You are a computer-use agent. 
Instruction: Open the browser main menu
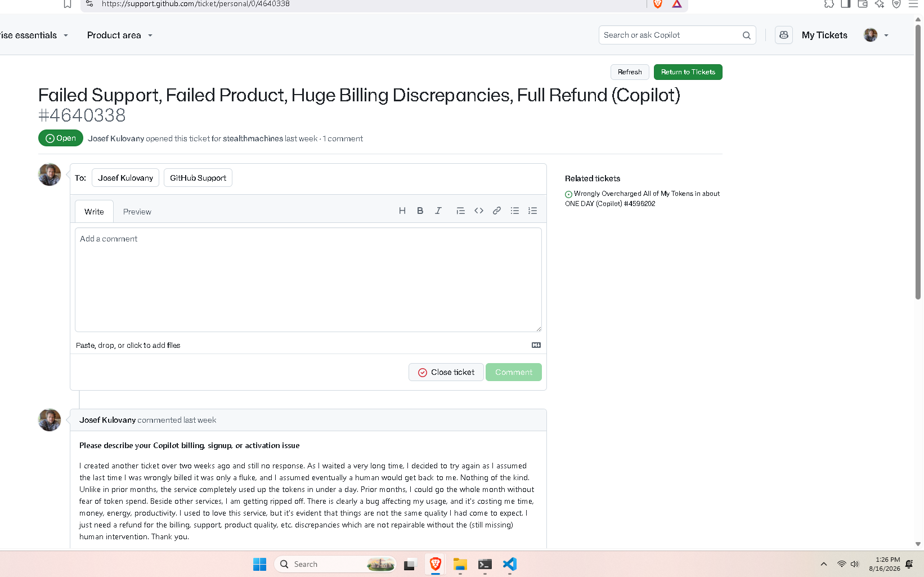pos(913,4)
